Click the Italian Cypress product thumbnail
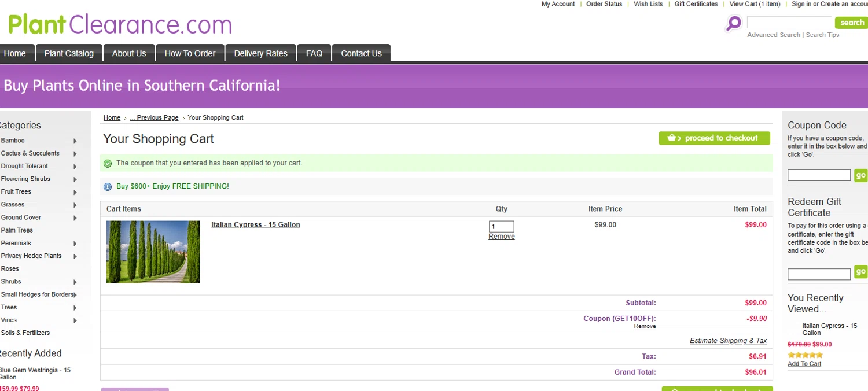The height and width of the screenshot is (391, 868). click(x=153, y=252)
